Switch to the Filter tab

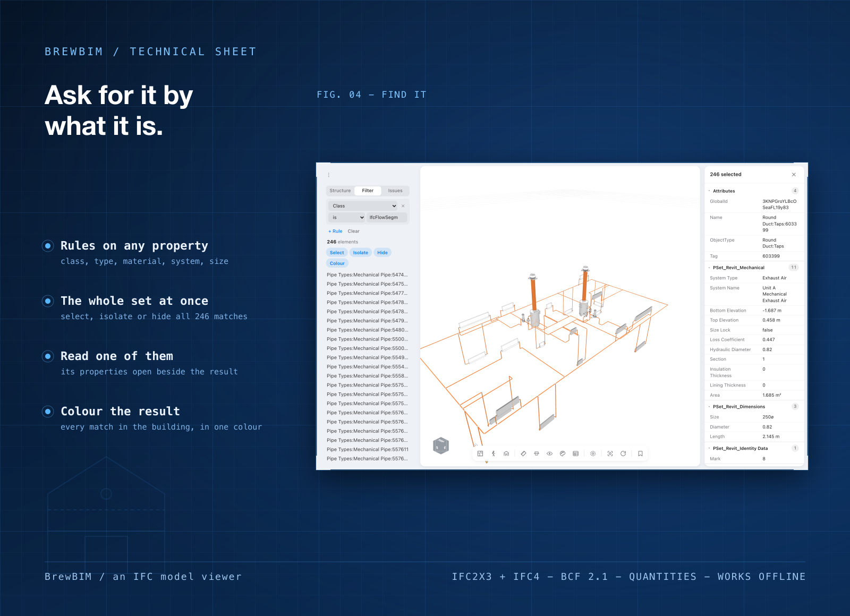click(x=368, y=191)
